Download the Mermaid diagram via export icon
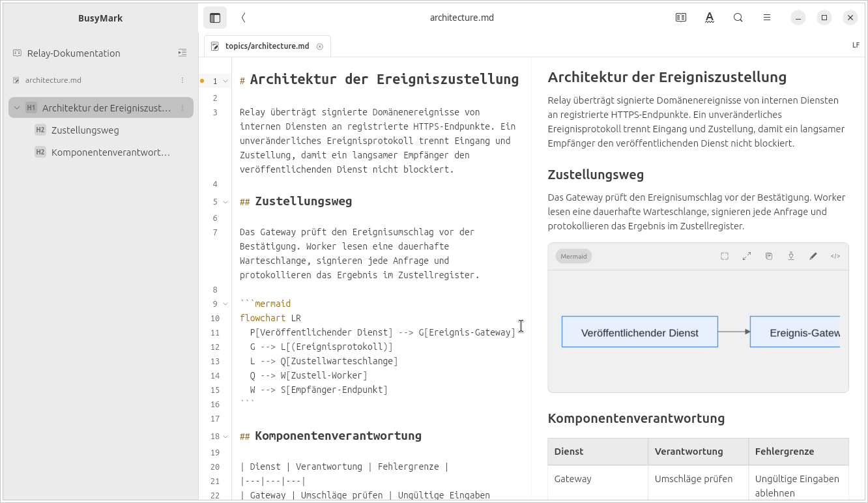Viewport: 868px width, 503px height. pyautogui.click(x=791, y=256)
